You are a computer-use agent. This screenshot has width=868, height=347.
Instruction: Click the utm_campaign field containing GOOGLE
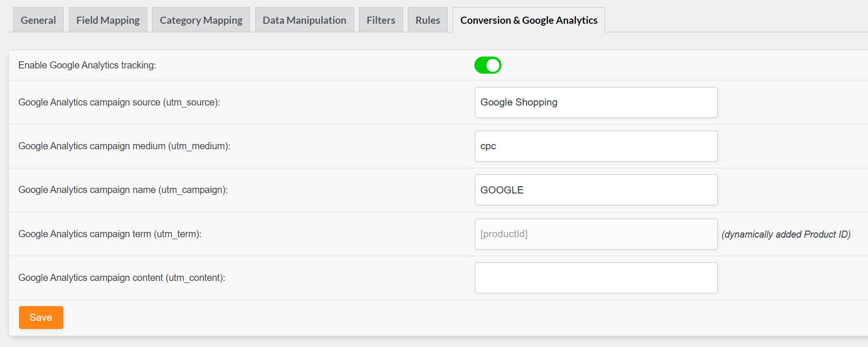point(596,190)
